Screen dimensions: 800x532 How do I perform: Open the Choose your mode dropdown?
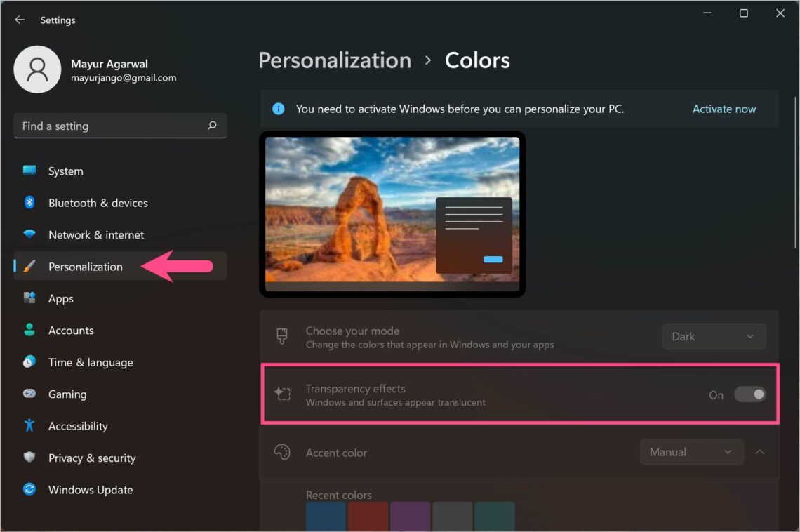point(714,336)
